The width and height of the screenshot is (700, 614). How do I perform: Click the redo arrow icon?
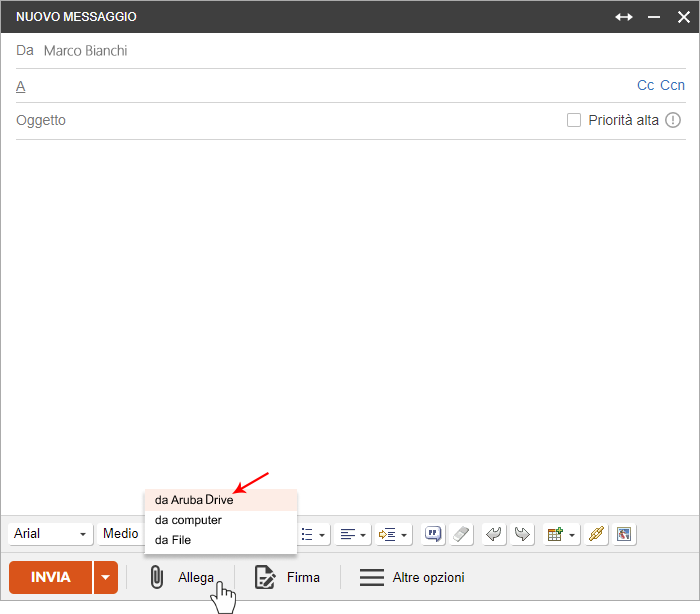(522, 534)
